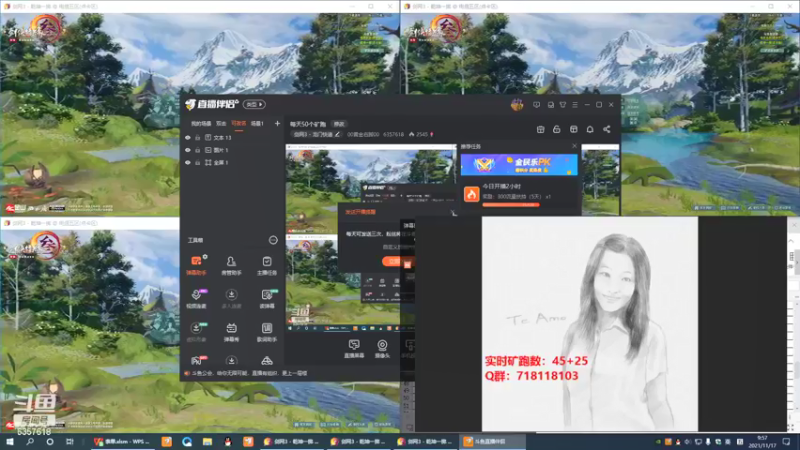Open the File Explorer taskbar icon

[x=207, y=441]
